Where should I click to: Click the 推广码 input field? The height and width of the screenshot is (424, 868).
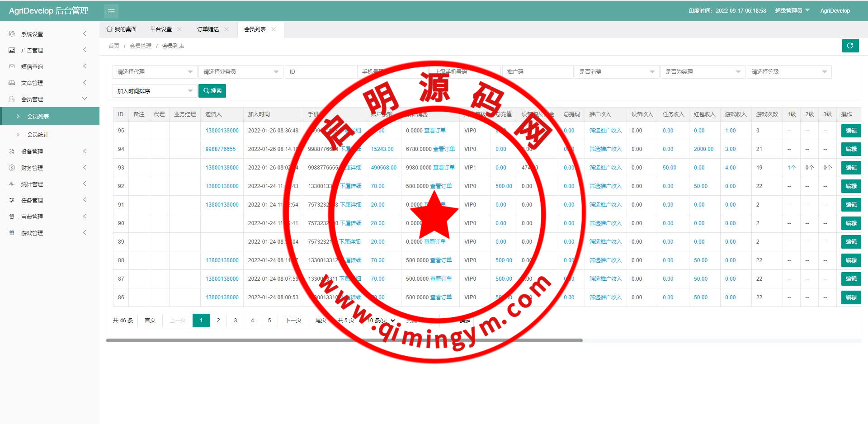point(537,72)
